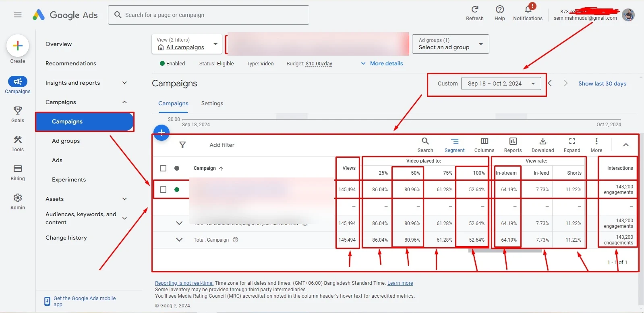Open the Settings tab
Image resolution: width=644 pixels, height=313 pixels.
212,103
